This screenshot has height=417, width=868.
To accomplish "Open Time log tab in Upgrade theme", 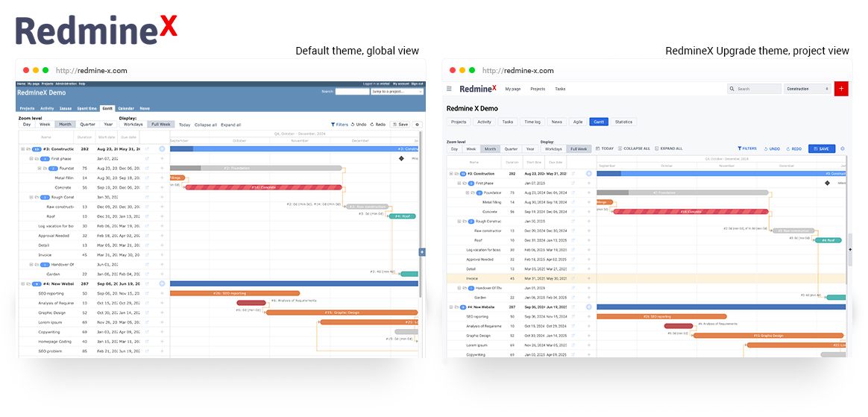I will [x=532, y=122].
